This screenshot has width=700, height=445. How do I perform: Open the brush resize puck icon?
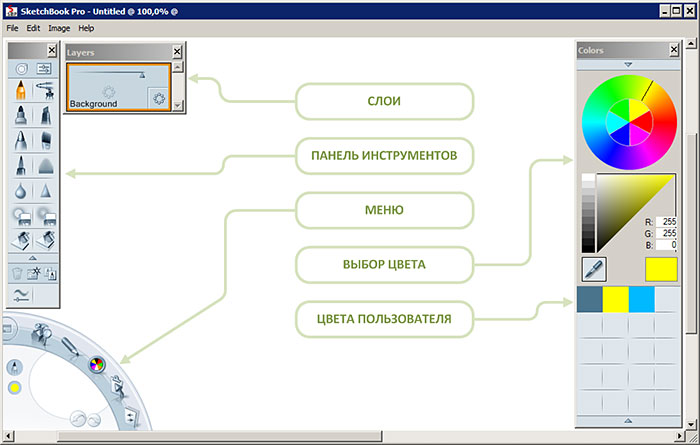pos(21,69)
